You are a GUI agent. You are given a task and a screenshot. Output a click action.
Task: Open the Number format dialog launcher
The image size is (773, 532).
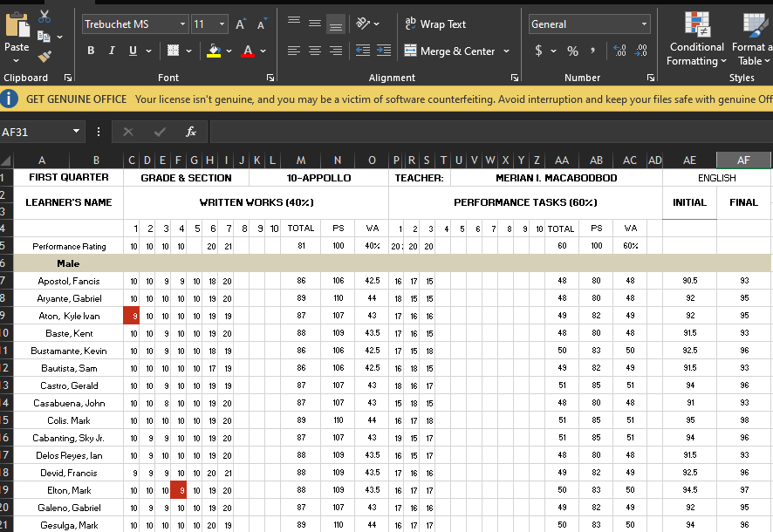click(651, 78)
